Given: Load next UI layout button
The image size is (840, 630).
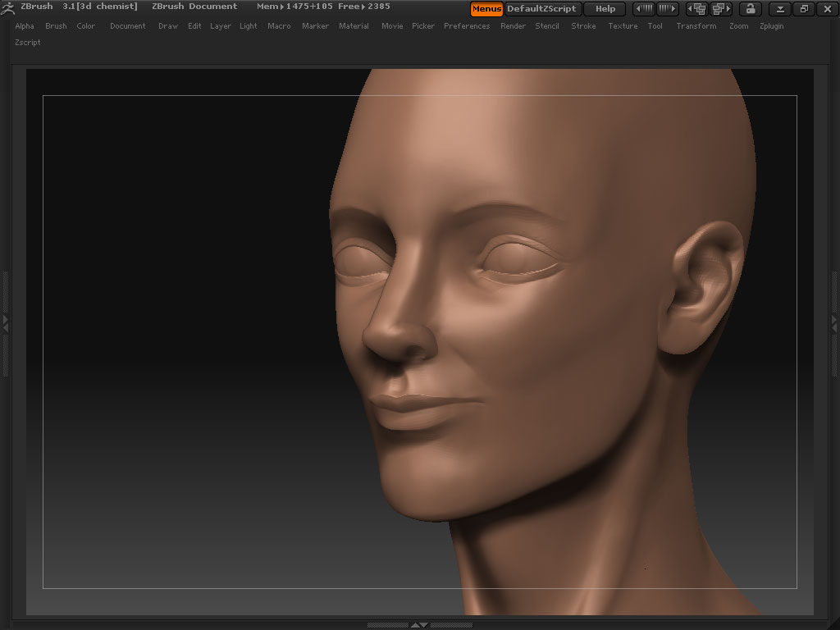Looking at the screenshot, I should 721,8.
